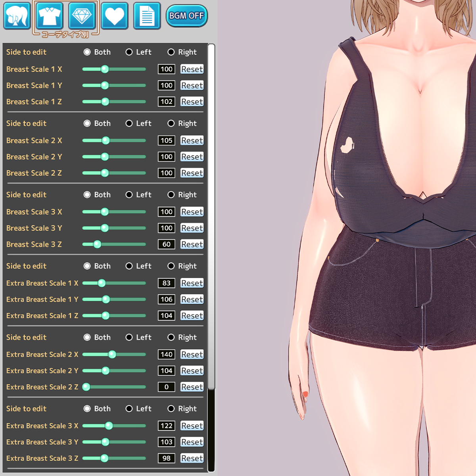Click the Breast Scale 1 X slider handle
This screenshot has width=476, height=476.
[x=105, y=69]
